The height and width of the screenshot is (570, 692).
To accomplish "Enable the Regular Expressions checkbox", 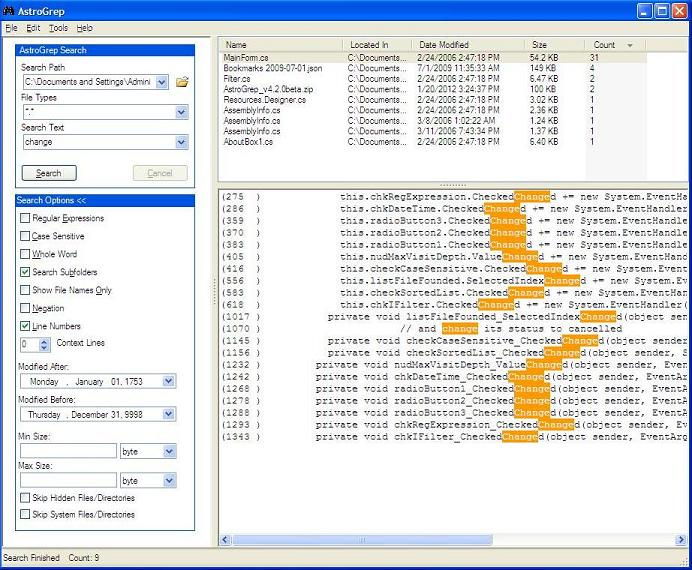I will click(x=25, y=219).
